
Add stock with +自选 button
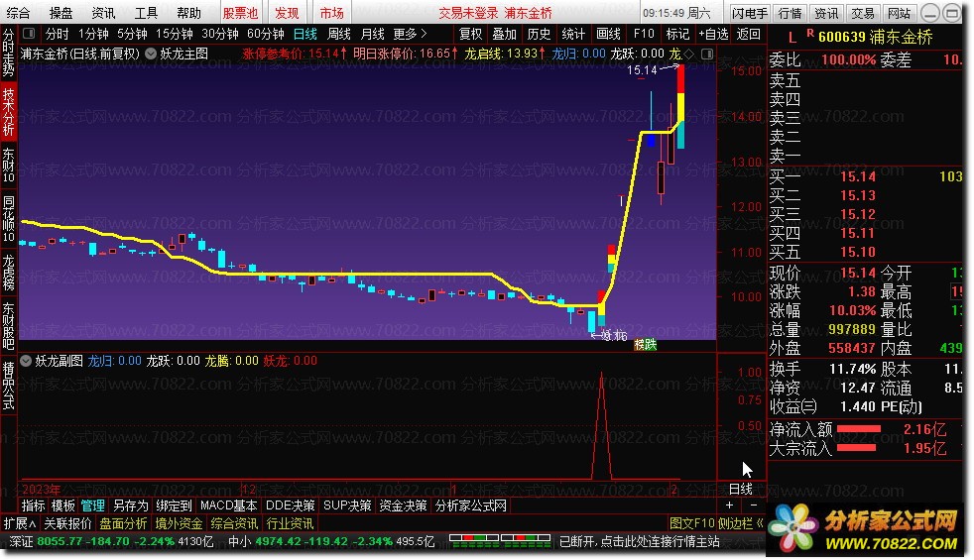(713, 34)
